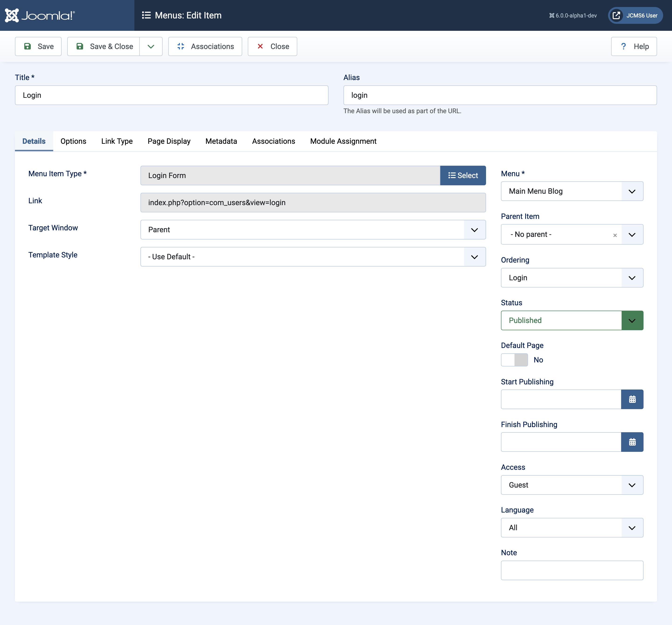Clear the Parent Item selection with the x

click(x=615, y=235)
